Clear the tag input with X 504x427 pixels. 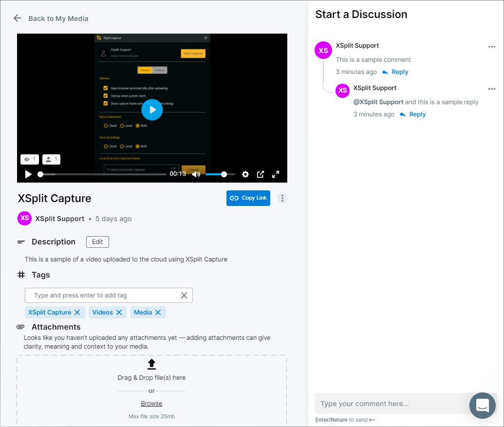pos(184,295)
